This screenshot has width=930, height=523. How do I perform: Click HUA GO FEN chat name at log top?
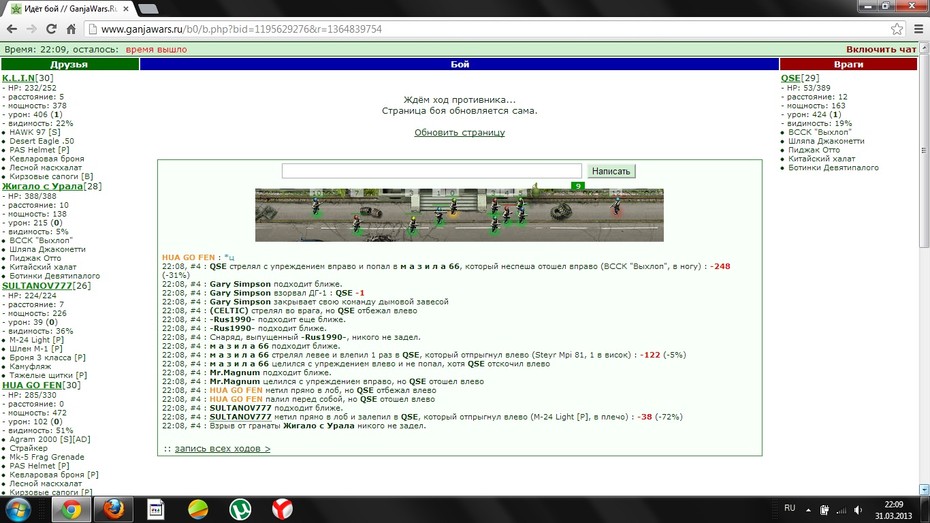(189, 257)
